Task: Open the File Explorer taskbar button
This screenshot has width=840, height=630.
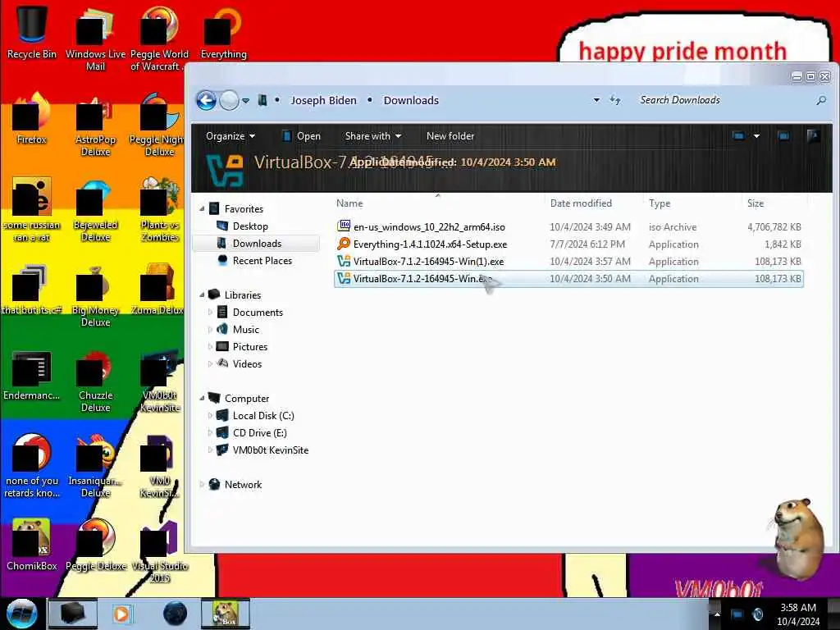Action: click(x=73, y=614)
